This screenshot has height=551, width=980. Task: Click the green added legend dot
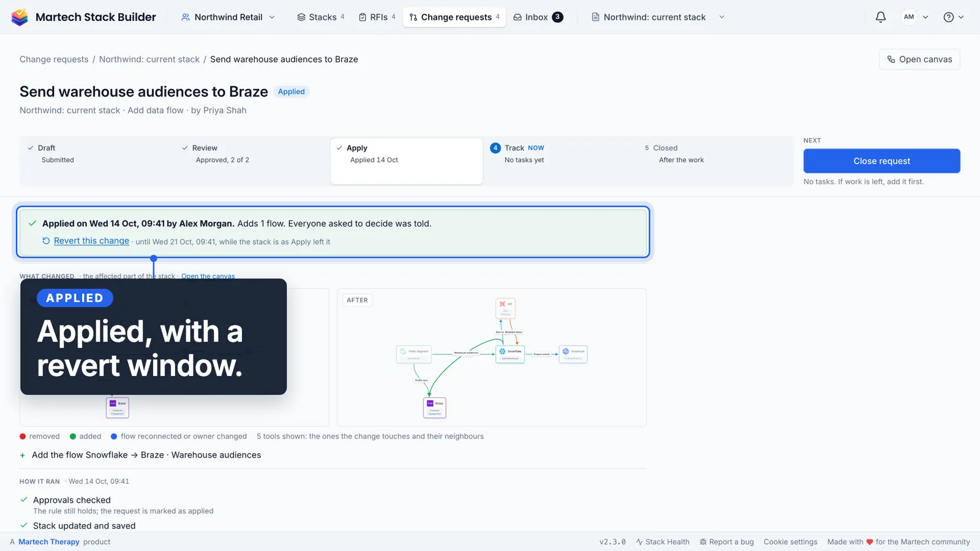(x=73, y=437)
